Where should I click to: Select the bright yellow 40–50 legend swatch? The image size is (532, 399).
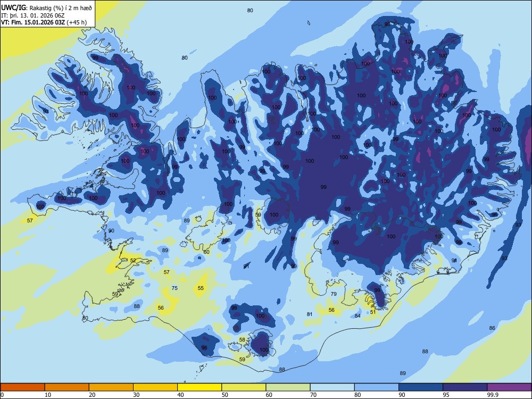click(199, 387)
